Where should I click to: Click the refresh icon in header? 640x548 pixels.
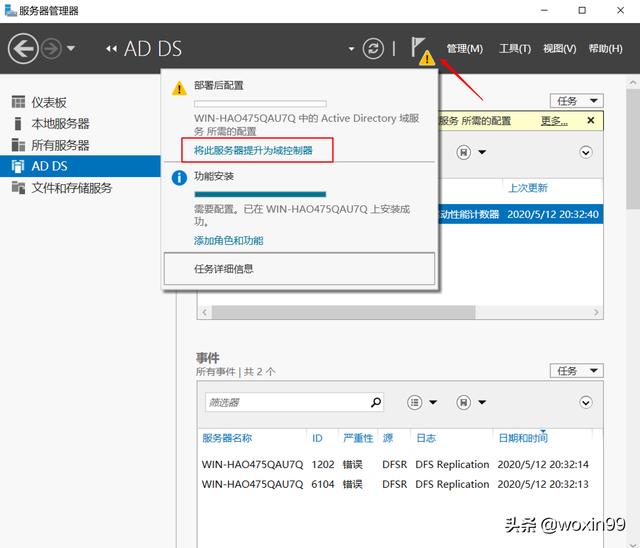[373, 49]
